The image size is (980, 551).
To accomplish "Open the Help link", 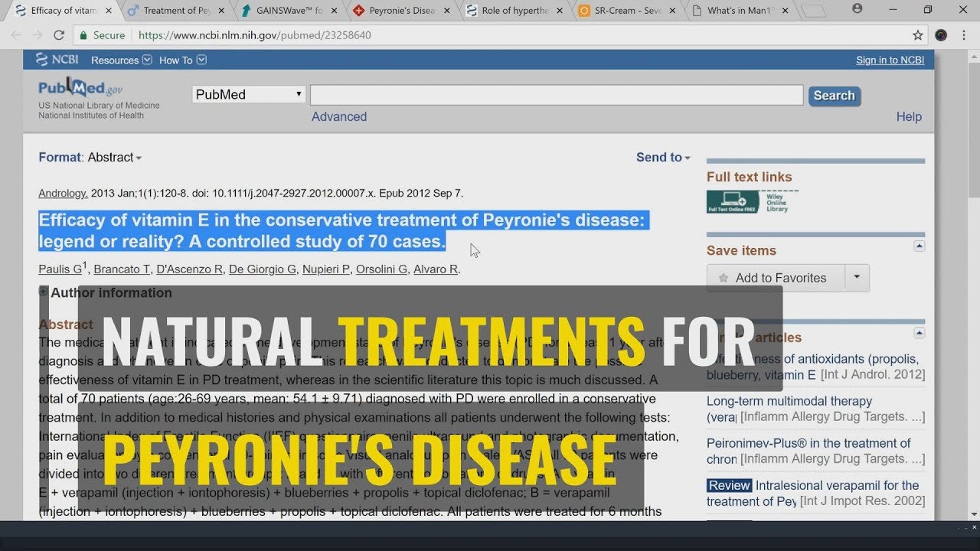I will coord(909,116).
